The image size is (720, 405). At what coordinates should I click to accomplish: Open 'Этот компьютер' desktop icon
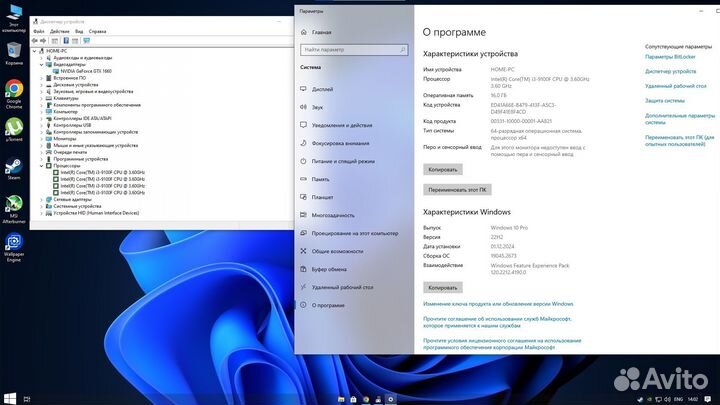[x=14, y=18]
